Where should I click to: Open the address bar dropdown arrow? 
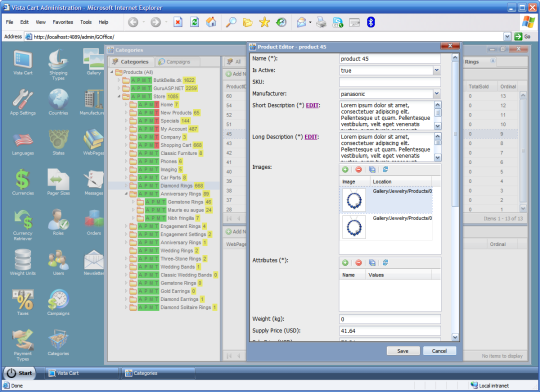pos(507,37)
